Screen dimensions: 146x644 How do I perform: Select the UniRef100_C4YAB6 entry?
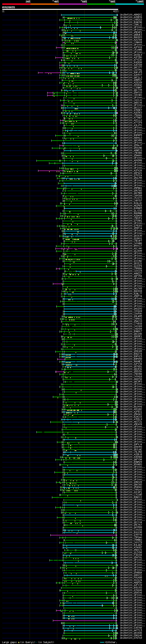(x=131, y=243)
